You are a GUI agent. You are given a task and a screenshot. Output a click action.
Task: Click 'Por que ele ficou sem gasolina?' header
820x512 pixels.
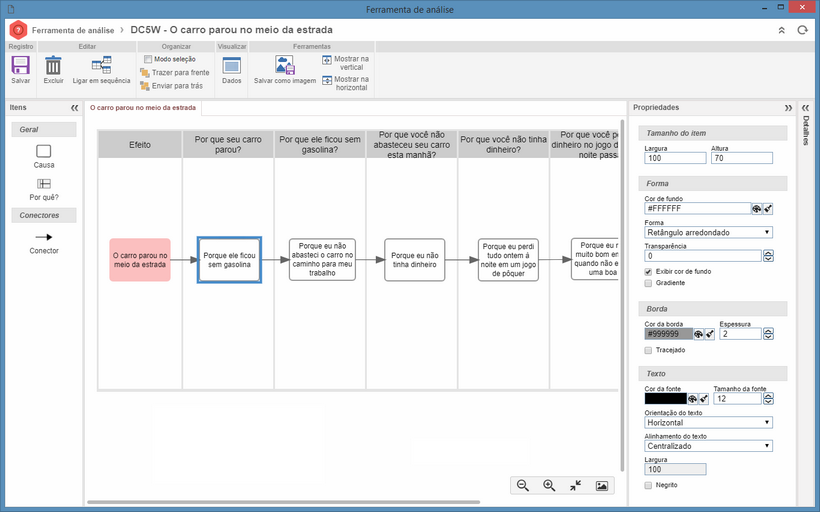pos(320,144)
